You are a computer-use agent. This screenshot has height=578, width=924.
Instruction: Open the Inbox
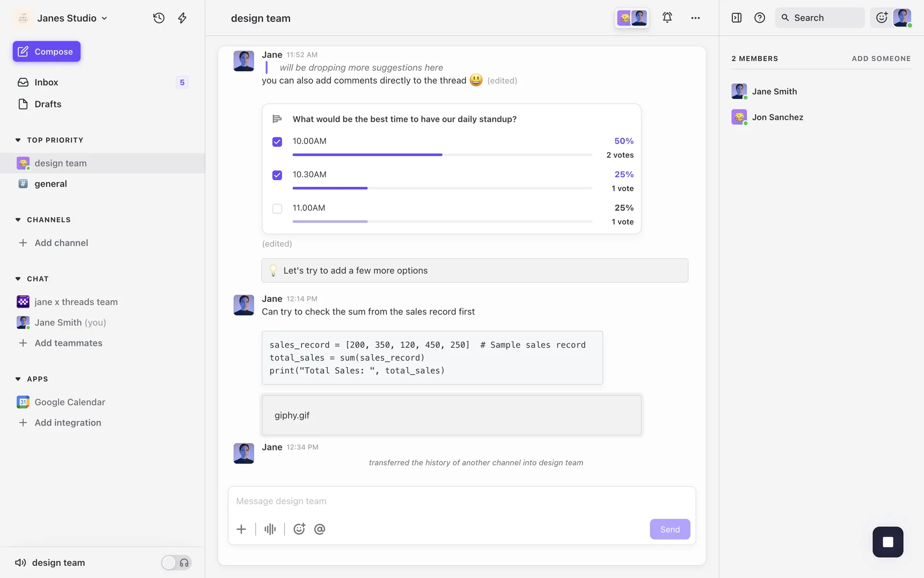(x=46, y=82)
